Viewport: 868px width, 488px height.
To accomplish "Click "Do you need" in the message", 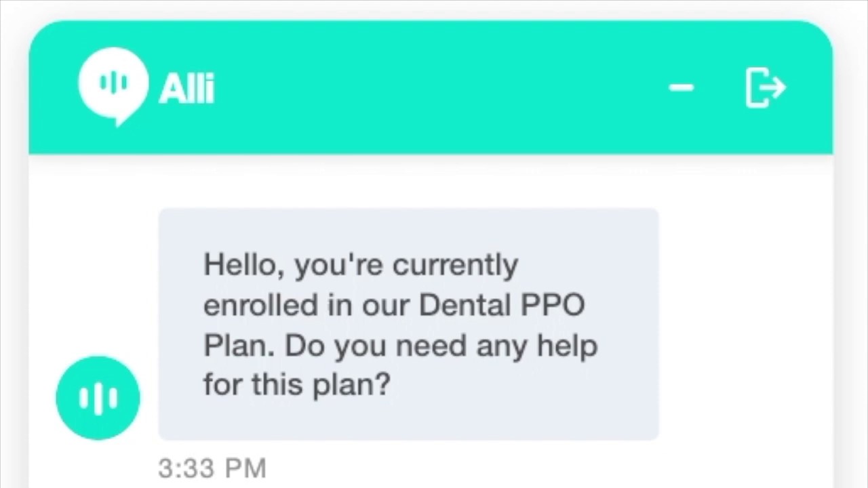I will (x=375, y=346).
